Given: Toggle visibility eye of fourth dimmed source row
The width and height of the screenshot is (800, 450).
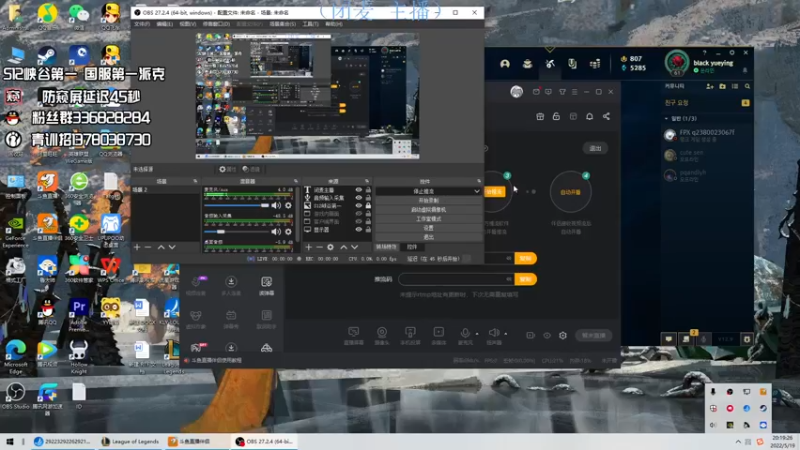Looking at the screenshot, I should tap(359, 214).
